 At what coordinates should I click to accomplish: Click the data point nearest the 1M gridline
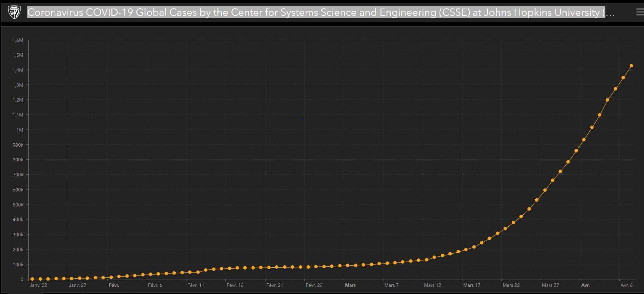pyautogui.click(x=592, y=128)
